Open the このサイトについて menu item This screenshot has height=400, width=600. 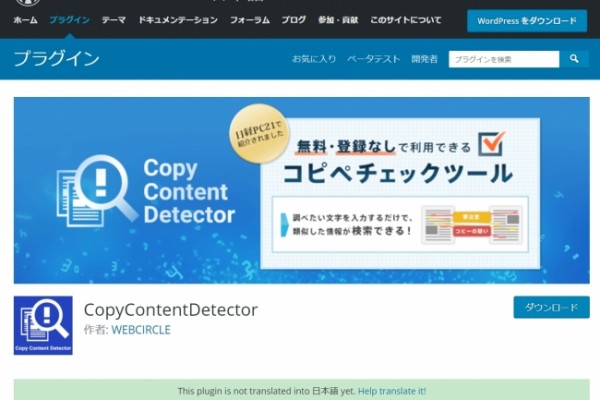point(406,20)
